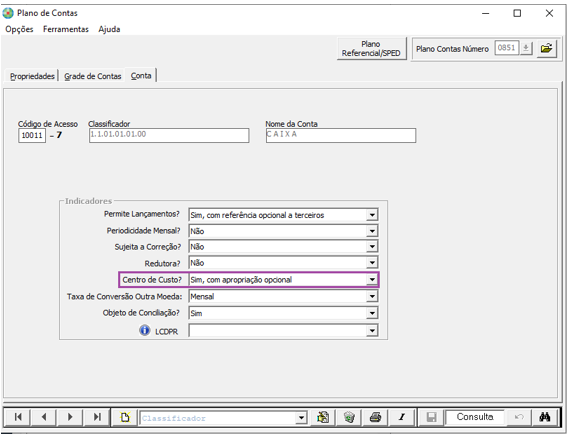Click the Plano Referencial/SPED button

(x=371, y=48)
